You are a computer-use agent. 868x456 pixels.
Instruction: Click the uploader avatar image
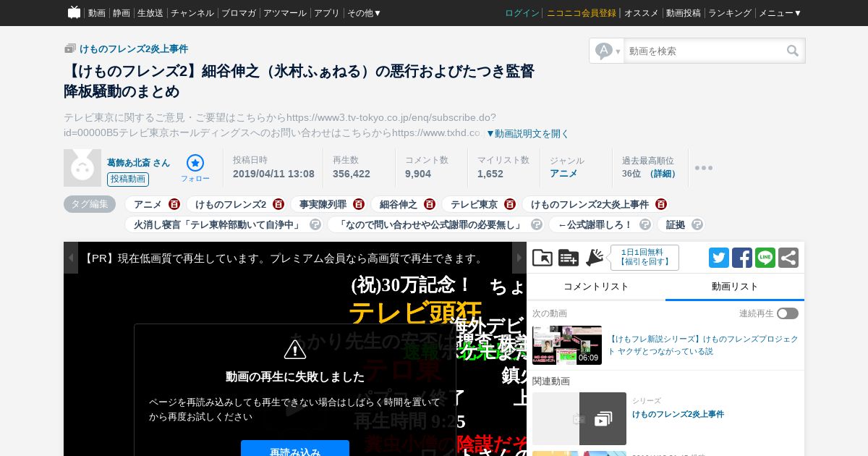point(82,168)
